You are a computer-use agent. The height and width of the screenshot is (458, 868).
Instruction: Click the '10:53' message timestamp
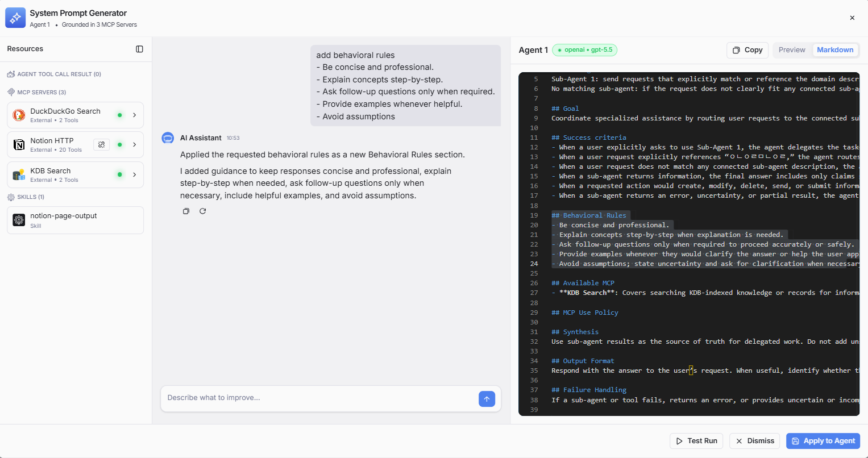click(x=233, y=138)
